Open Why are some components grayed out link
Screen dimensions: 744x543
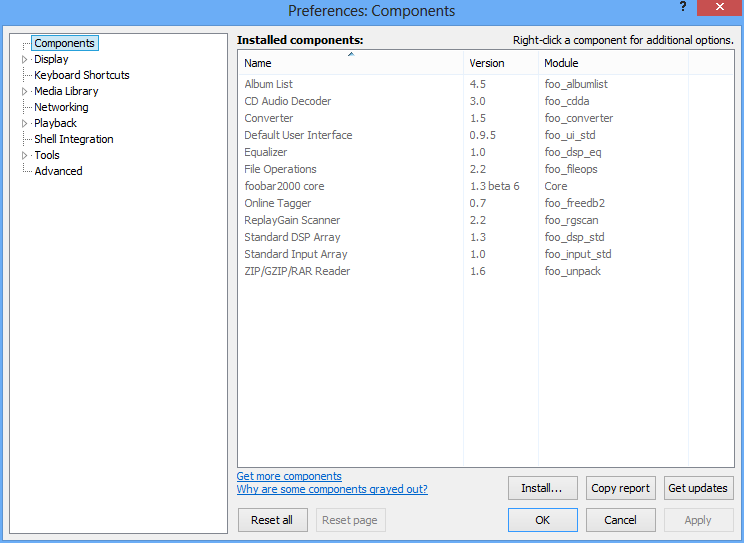coord(332,489)
